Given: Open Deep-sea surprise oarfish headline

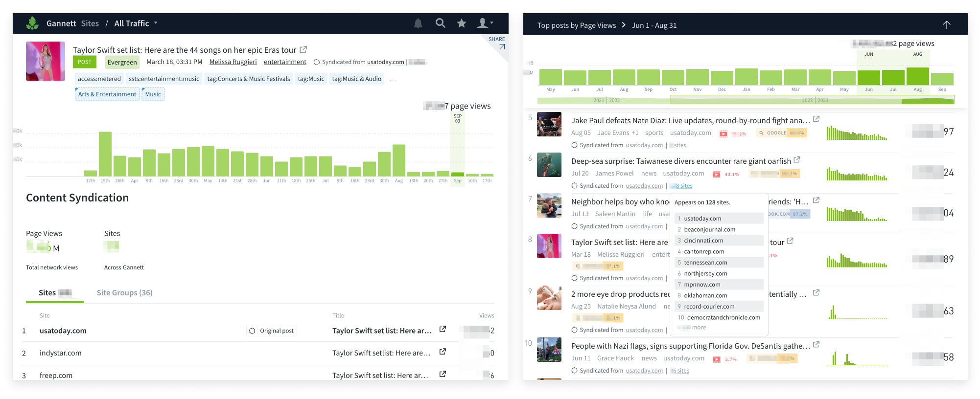Looking at the screenshot, I should click(x=681, y=161).
